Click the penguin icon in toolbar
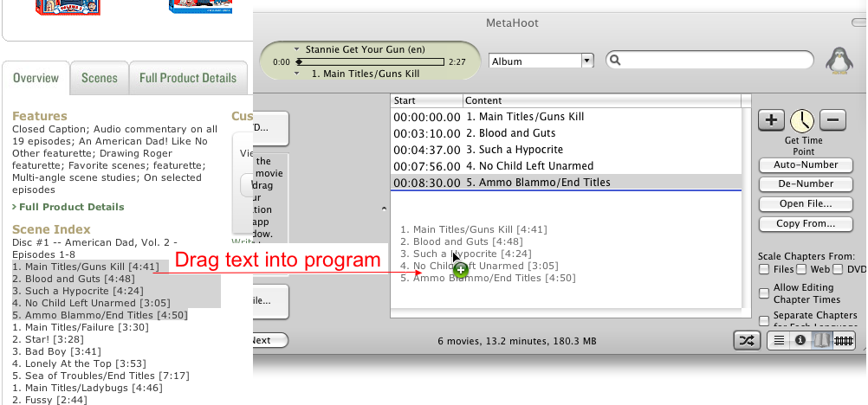868x405 pixels. [839, 61]
